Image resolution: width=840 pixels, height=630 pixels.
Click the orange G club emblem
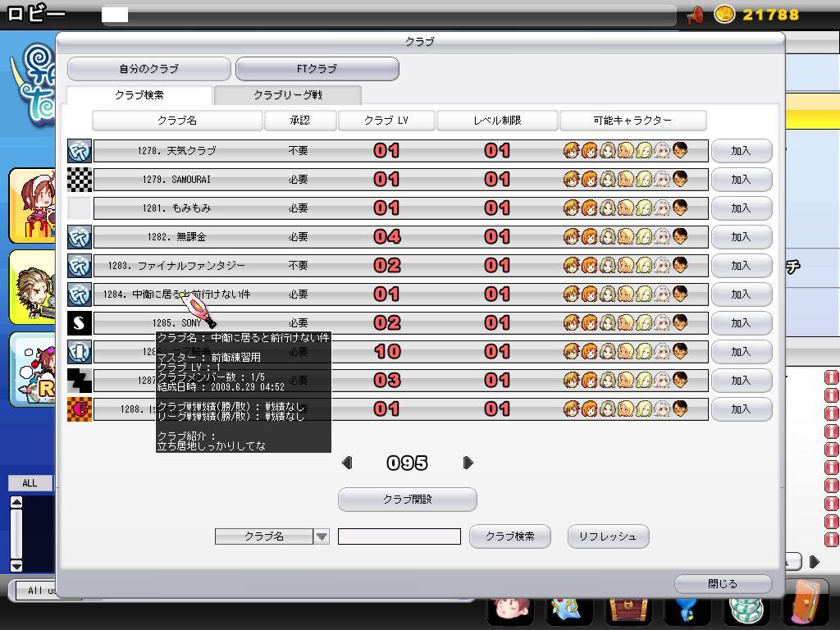tap(80, 409)
